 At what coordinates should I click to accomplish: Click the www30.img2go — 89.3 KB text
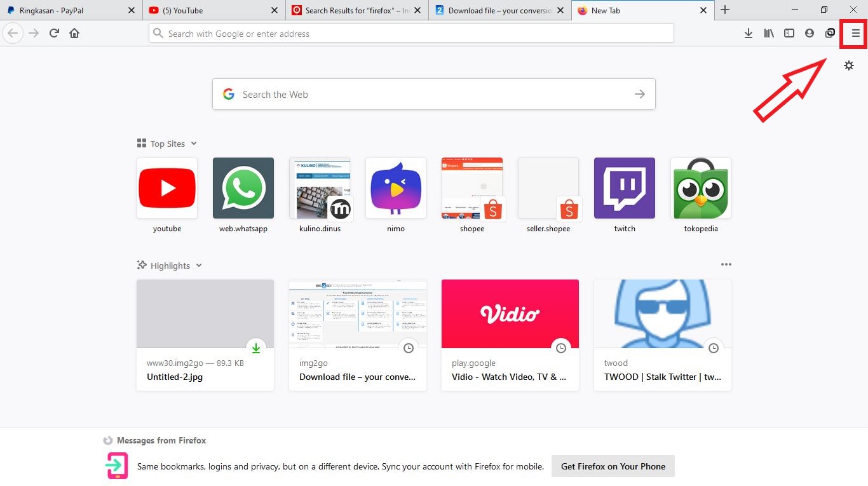click(x=195, y=363)
